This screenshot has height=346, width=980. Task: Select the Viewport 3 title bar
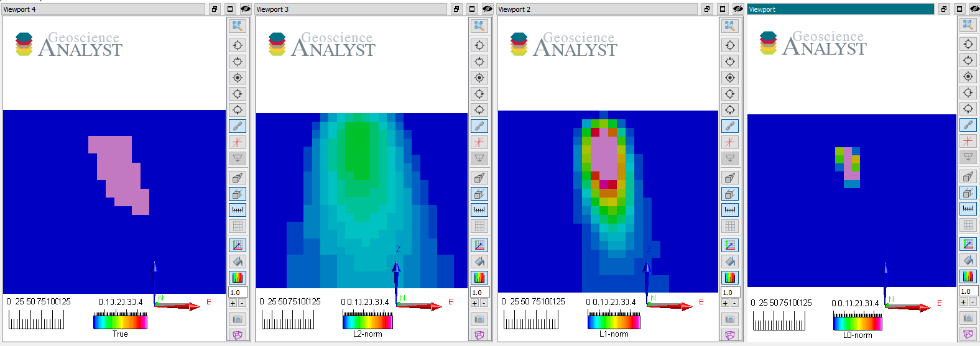pos(351,9)
